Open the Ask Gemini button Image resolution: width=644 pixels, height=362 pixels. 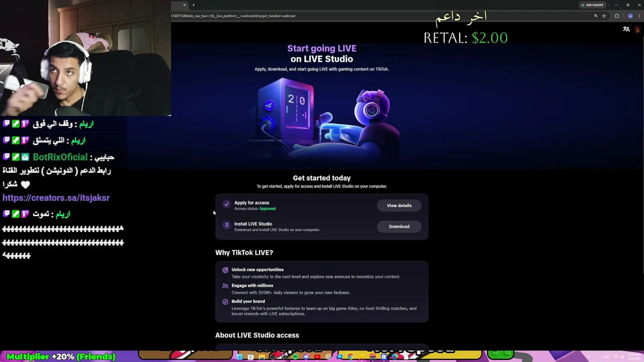pos(592,5)
